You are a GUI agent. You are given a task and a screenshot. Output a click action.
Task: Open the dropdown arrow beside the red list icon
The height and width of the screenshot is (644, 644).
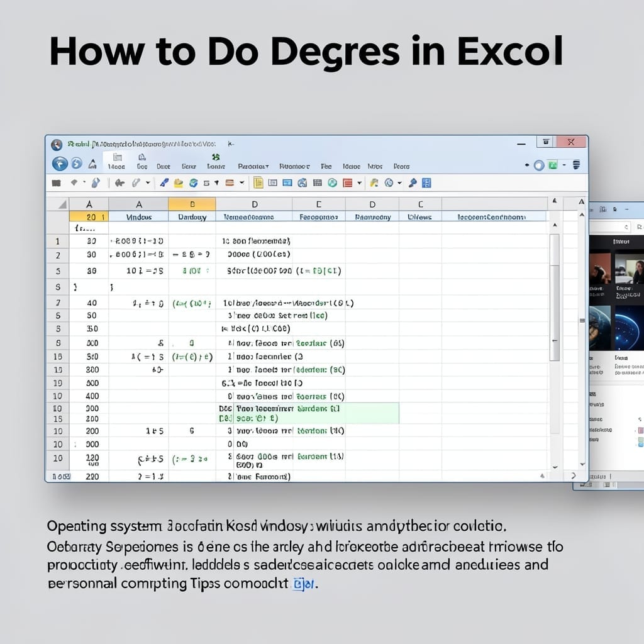tap(359, 183)
